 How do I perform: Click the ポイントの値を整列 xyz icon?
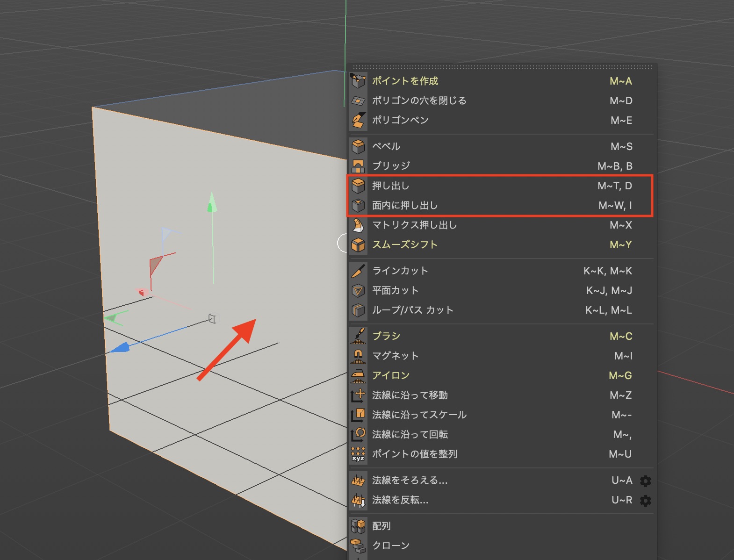coord(358,454)
